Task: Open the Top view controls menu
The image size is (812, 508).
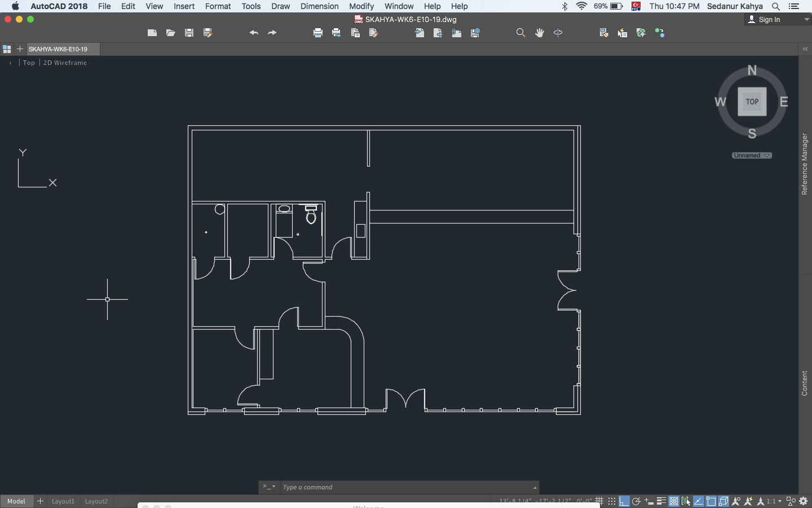Action: click(x=29, y=63)
